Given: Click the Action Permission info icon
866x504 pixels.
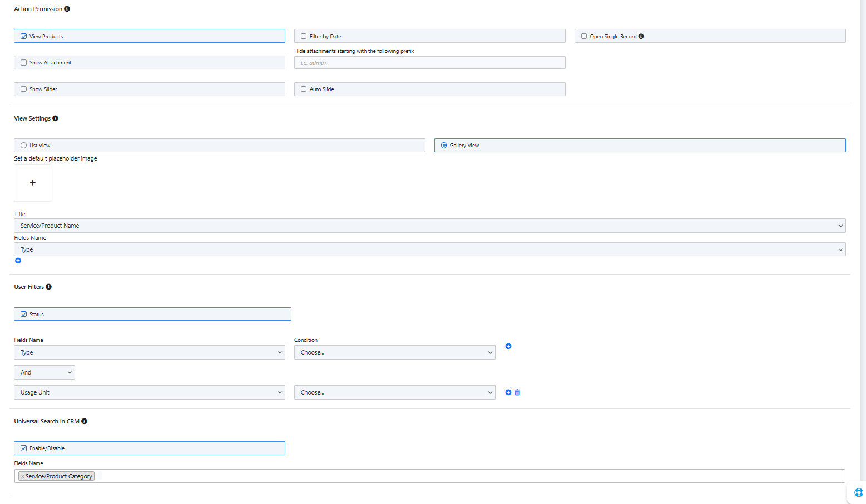Looking at the screenshot, I should point(67,9).
